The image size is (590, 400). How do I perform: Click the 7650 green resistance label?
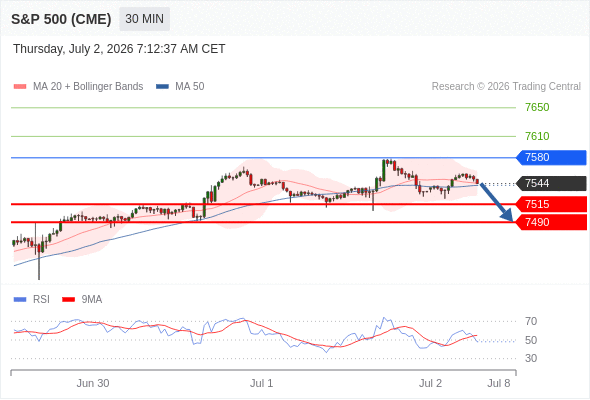(537, 107)
